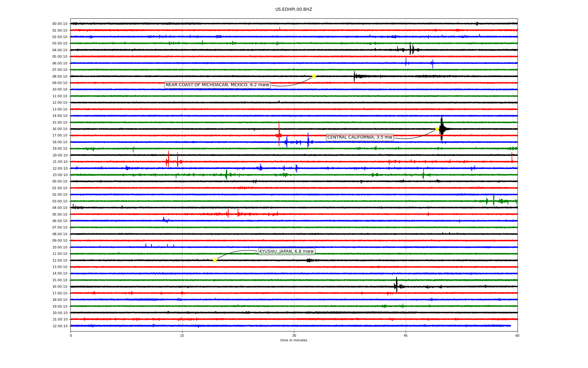Click the yellow star for Kyushu Japan event
588x368 pixels.
point(215,260)
